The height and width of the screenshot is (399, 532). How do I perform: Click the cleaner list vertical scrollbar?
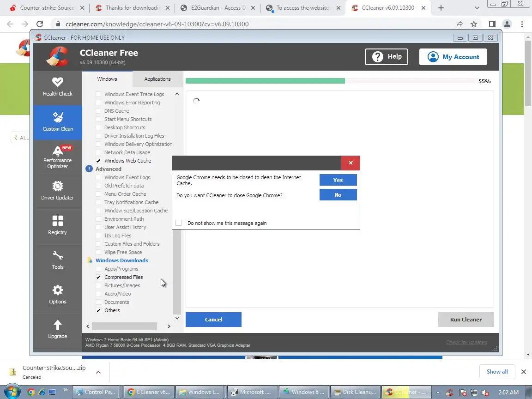pos(177,272)
